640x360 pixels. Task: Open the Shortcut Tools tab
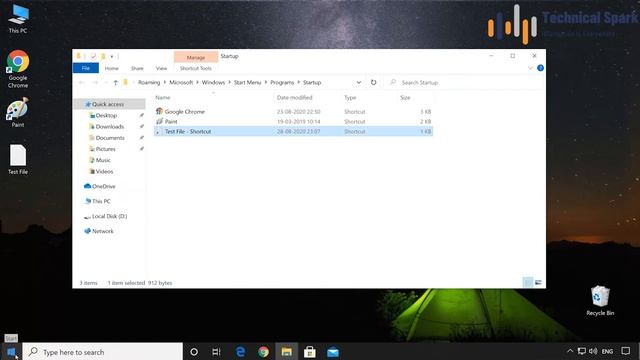[x=196, y=68]
